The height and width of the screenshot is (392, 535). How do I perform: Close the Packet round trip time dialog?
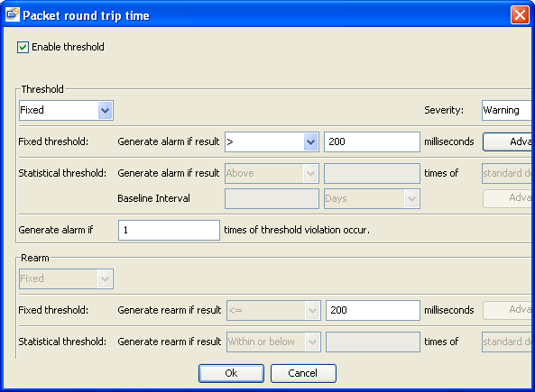tap(520, 15)
